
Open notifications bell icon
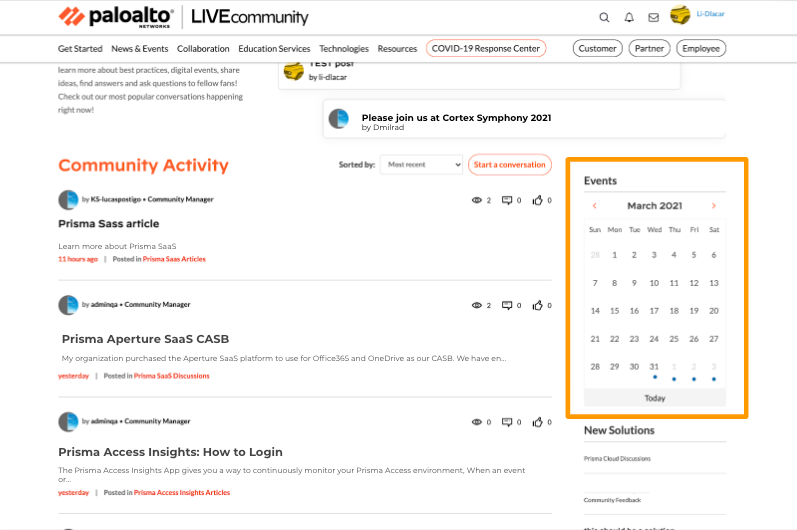tap(629, 17)
